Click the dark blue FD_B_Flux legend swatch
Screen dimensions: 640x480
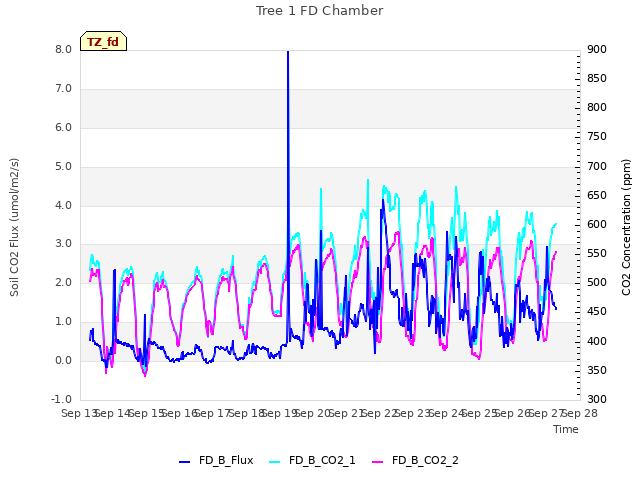184,462
